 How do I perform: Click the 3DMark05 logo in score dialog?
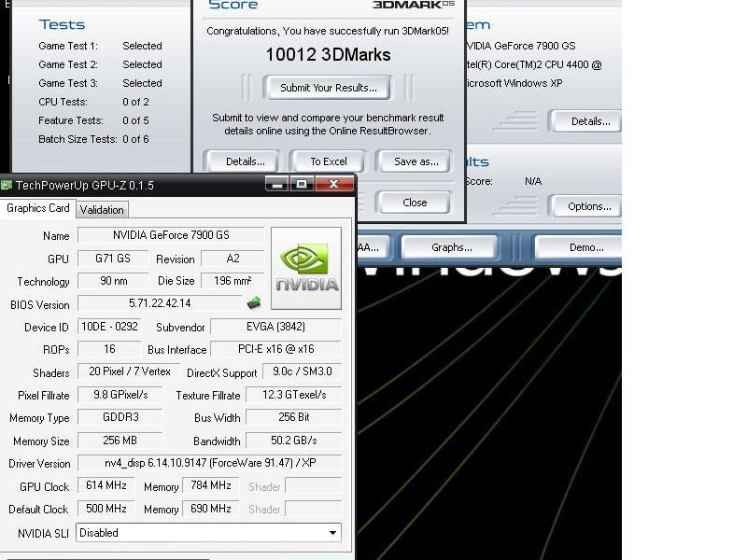pos(414,5)
